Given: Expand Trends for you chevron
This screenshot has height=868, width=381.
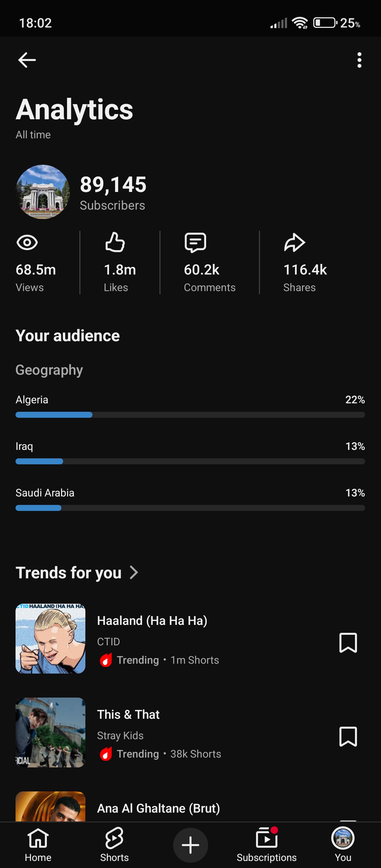Looking at the screenshot, I should [134, 572].
